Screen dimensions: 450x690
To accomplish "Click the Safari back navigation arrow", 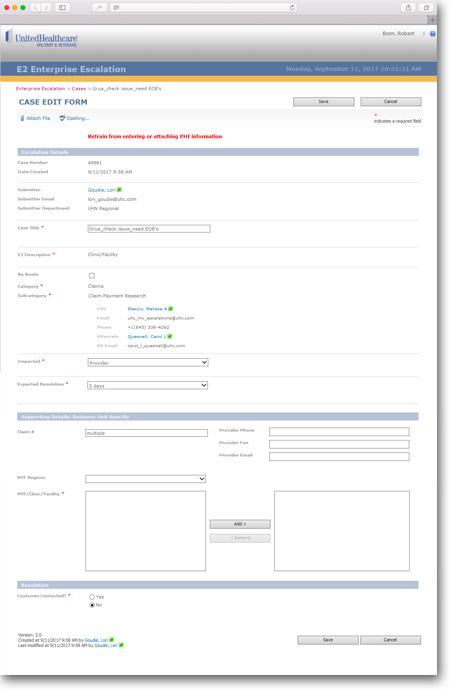I will click(x=36, y=7).
